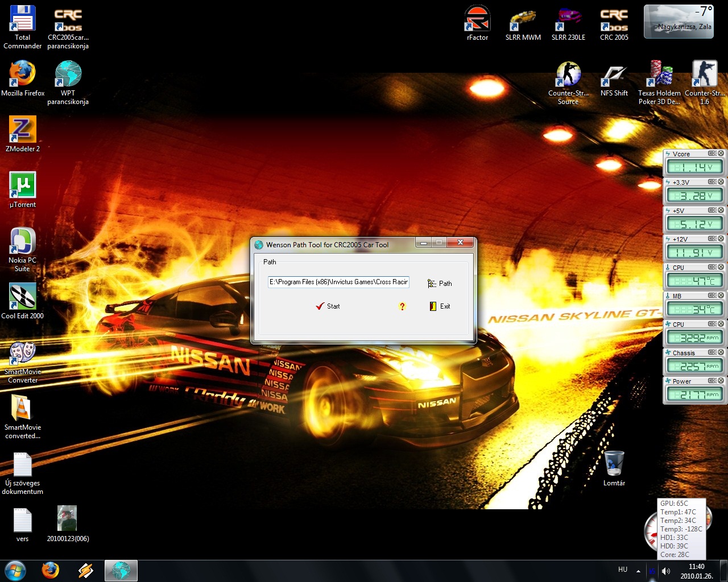Image resolution: width=728 pixels, height=582 pixels.
Task: Open the volume speaker tray icon
Action: [666, 571]
